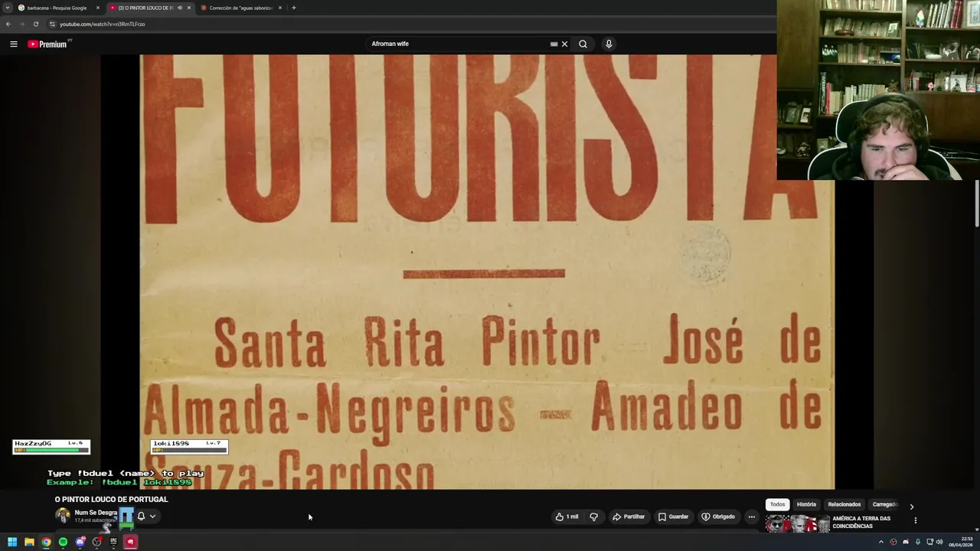Close the barbacena Google search tab
The height and width of the screenshot is (551, 980).
(98, 8)
